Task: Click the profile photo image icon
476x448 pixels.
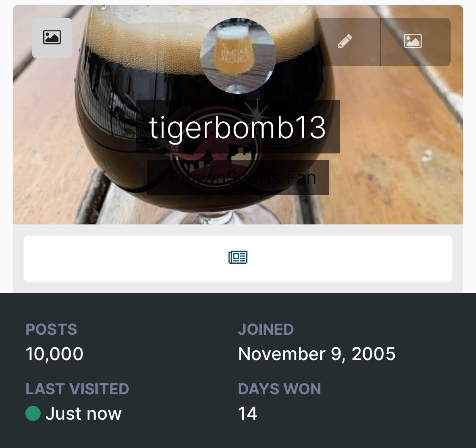Action: tap(413, 41)
